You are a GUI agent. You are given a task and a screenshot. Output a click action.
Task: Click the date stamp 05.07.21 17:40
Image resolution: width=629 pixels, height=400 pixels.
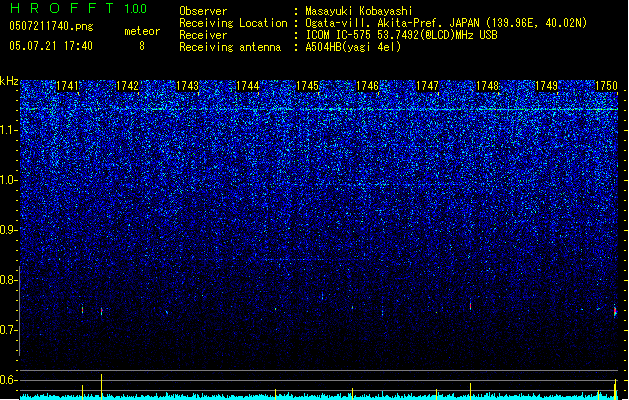(51, 46)
